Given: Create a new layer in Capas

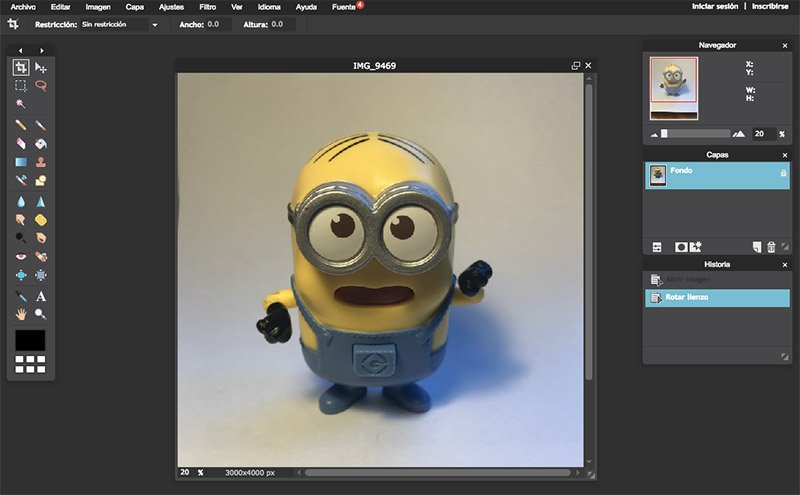Looking at the screenshot, I should tap(757, 248).
